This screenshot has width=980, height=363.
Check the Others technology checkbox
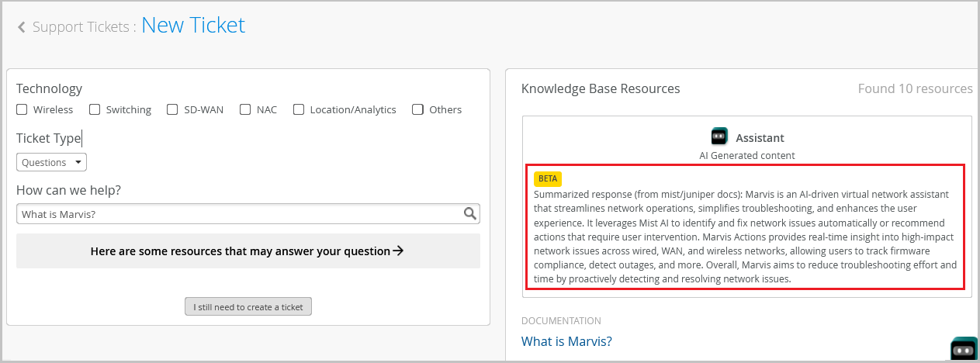[x=418, y=109]
